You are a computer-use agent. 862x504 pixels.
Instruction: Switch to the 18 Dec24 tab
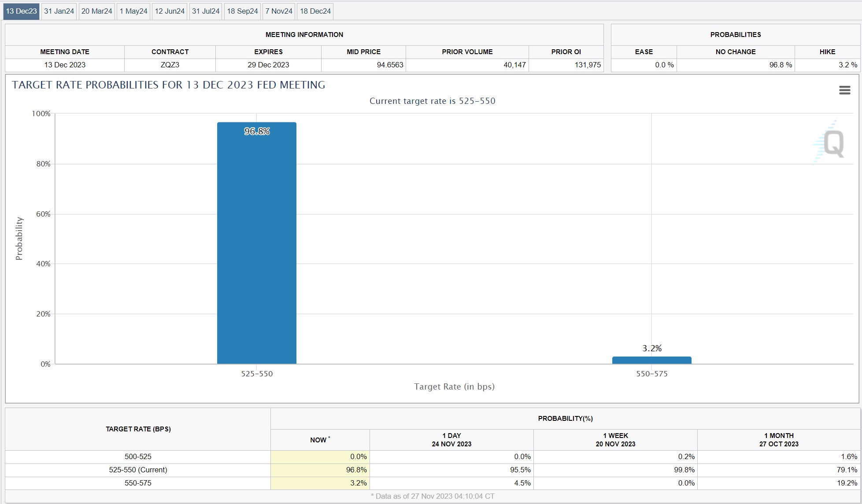315,11
